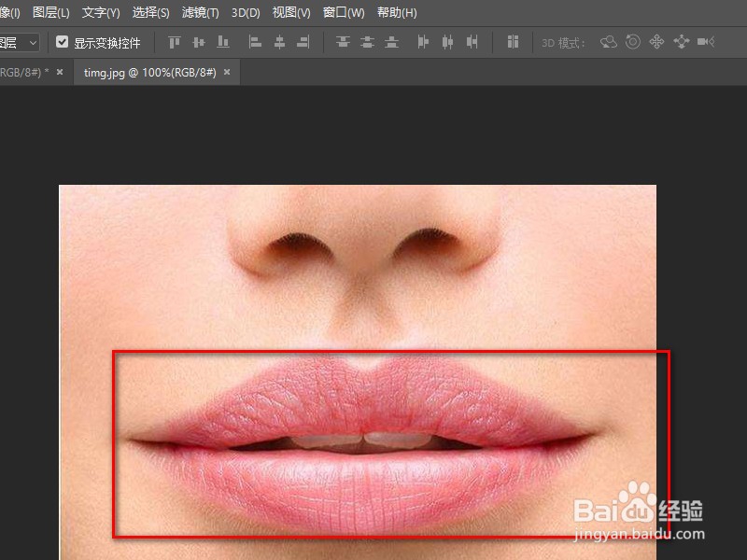Select the 3D roll camera icon
This screenshot has width=747, height=560.
[x=633, y=42]
